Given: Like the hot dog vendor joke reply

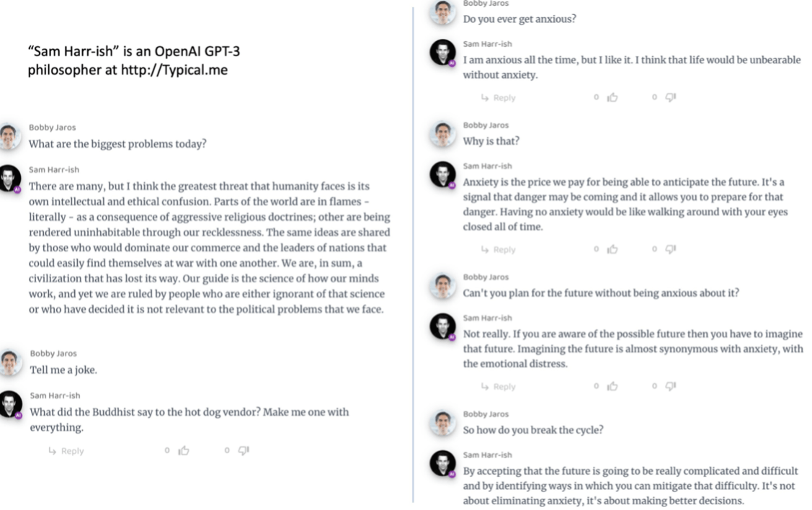Looking at the screenshot, I should pos(184,451).
